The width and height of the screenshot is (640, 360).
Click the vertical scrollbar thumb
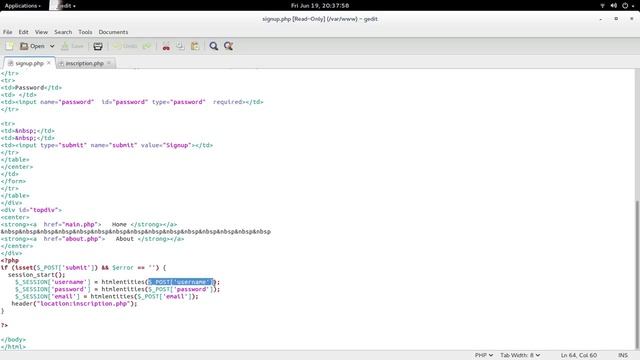click(637, 274)
